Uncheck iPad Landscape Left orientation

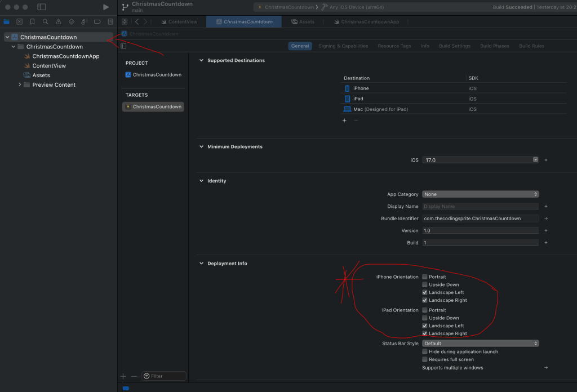425,326
